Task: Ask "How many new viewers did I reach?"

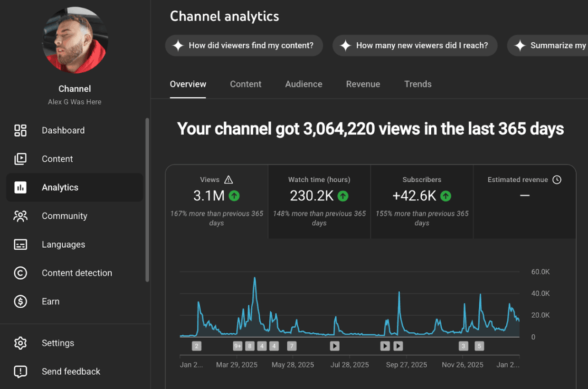Action: [415, 46]
